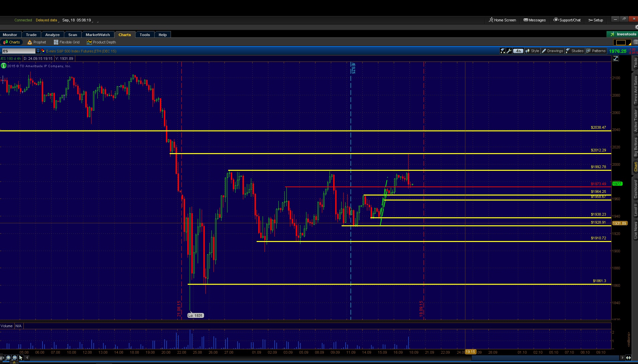Open the MarketWatch tab
638x364 pixels.
(x=98, y=35)
